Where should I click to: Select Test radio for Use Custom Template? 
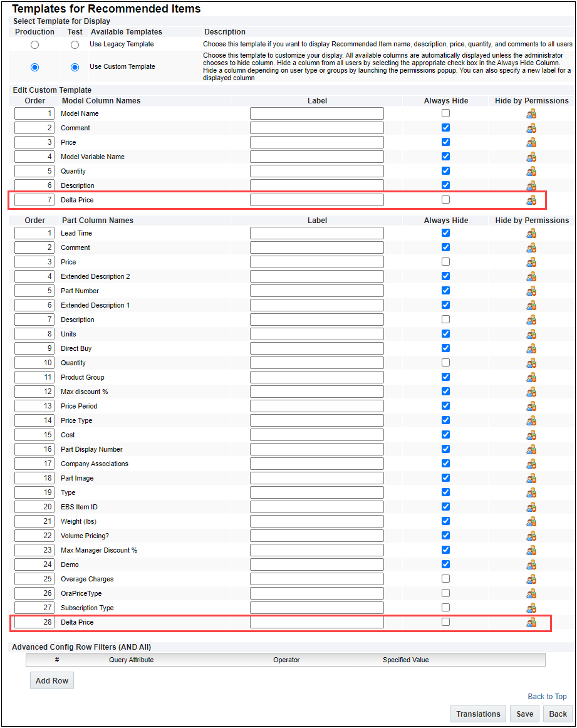[75, 67]
